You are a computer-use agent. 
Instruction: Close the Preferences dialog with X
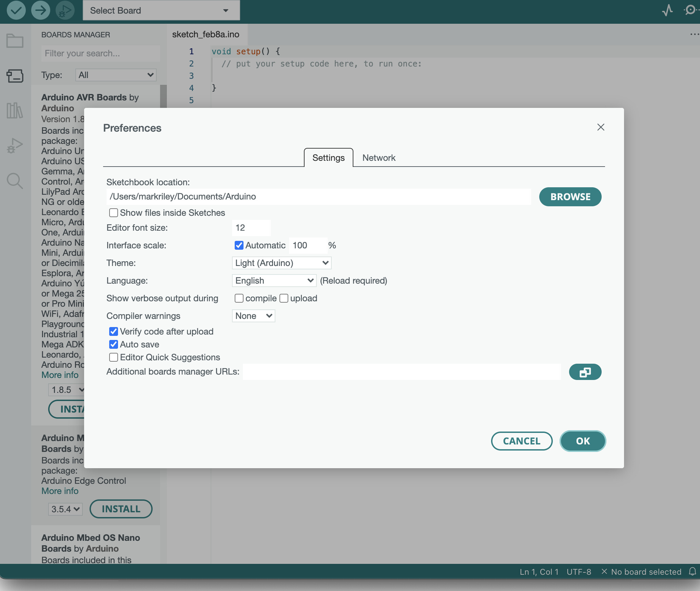point(601,127)
